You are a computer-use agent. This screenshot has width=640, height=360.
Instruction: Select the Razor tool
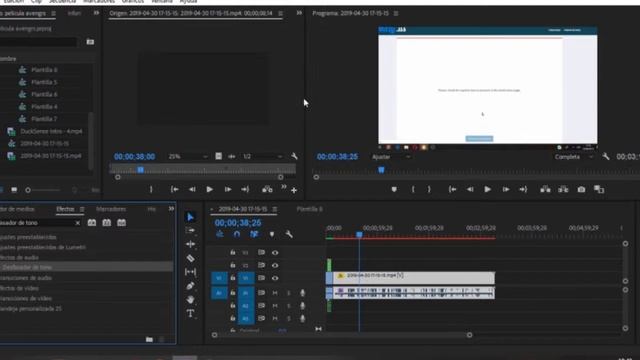click(x=190, y=258)
